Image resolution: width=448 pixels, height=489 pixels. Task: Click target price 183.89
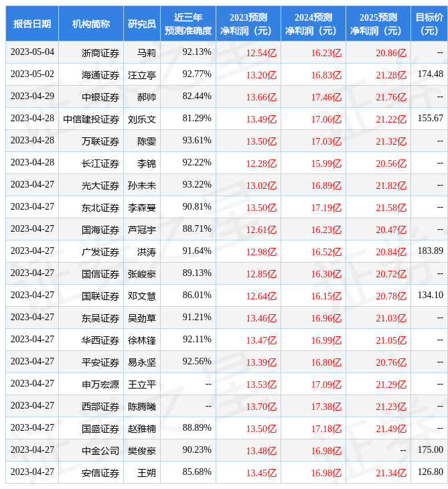[430, 251]
